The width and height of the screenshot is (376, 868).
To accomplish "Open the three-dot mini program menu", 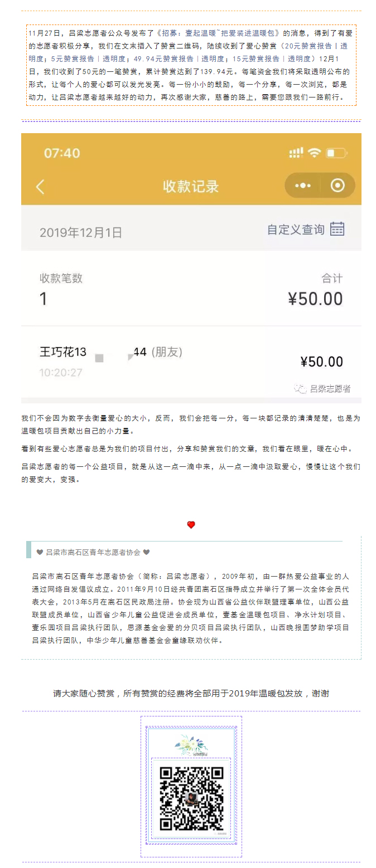I will [302, 186].
